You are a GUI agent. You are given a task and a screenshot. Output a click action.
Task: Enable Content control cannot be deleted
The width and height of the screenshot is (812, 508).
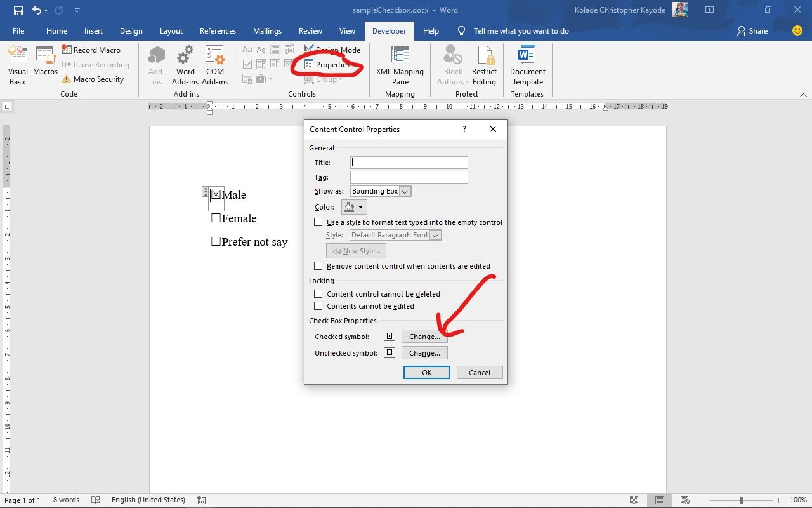pos(318,293)
